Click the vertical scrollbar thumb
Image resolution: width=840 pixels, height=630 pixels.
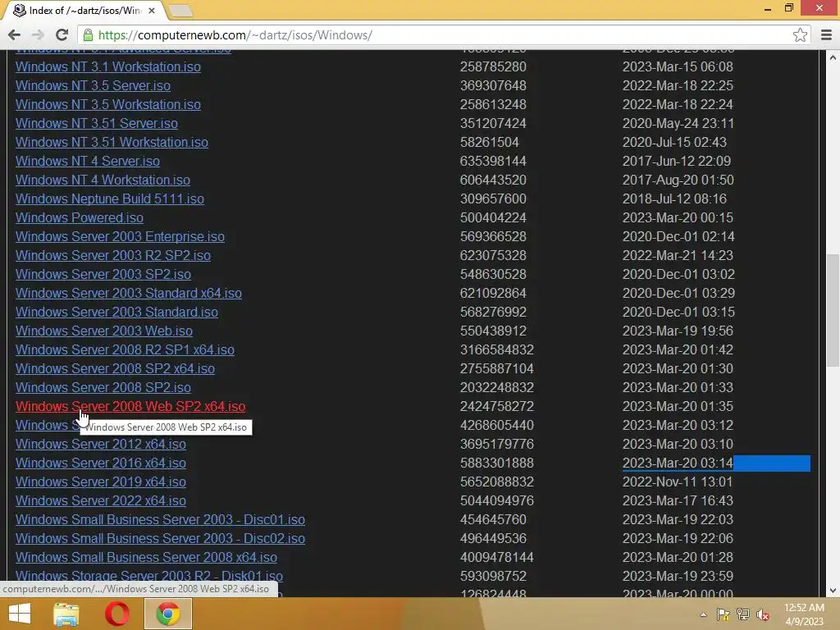point(833,309)
